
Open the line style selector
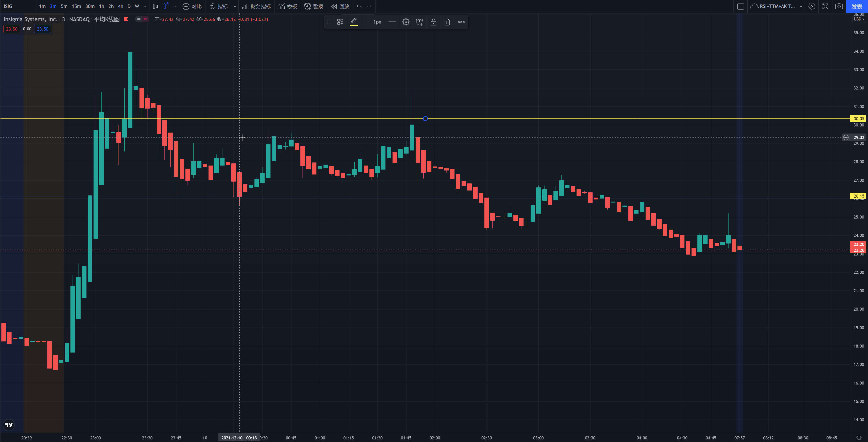click(392, 22)
